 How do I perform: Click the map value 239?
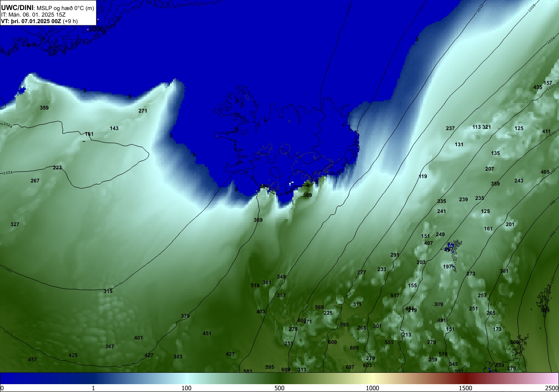pos(463,199)
